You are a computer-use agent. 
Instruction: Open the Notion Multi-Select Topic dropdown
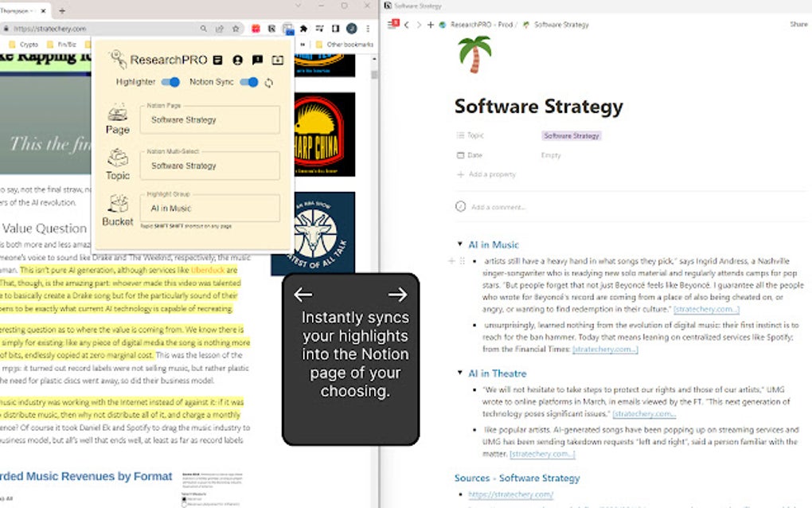point(209,166)
